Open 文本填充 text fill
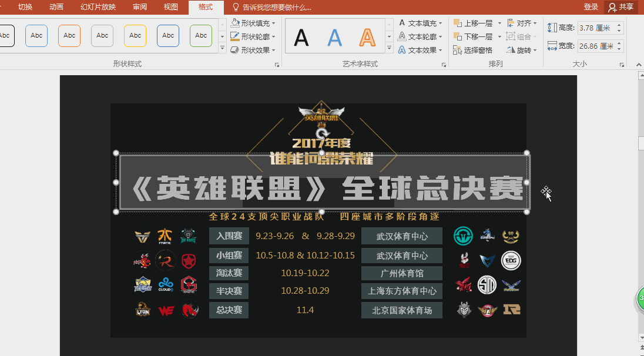Viewport: 644px width, 356px height. coord(420,23)
